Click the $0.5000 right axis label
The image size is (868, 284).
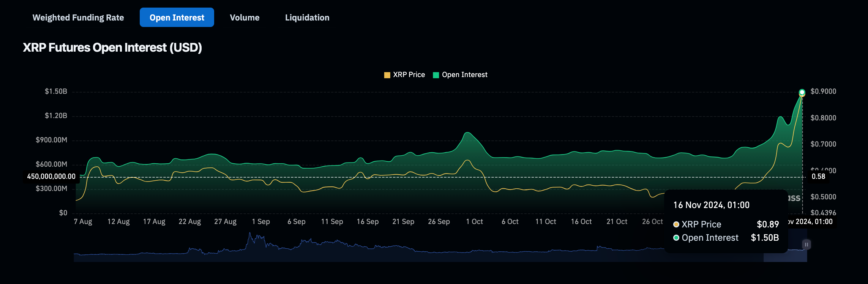[823, 197]
